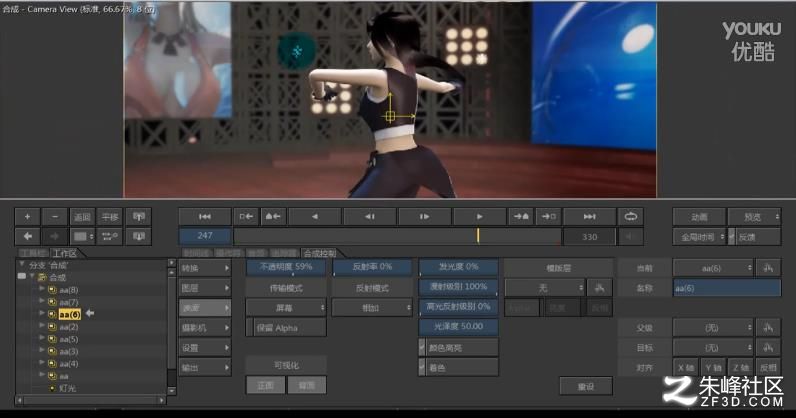
Task: Jump to the first frame
Action: [205, 217]
